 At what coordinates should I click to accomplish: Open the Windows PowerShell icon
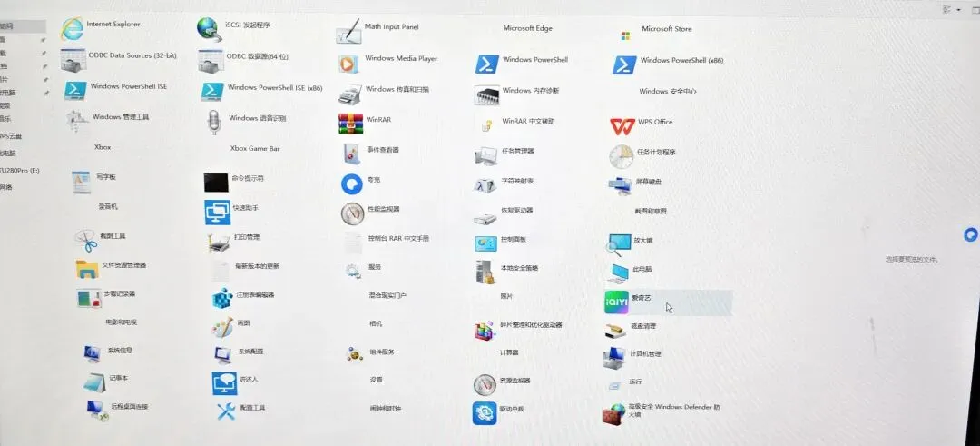487,64
